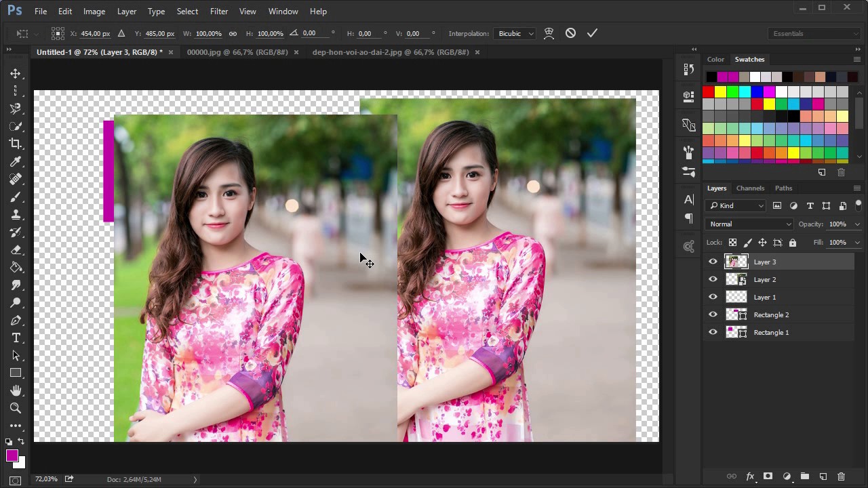Open the Interpolation Bicubic dropdown
This screenshot has height=488, width=868.
(x=516, y=33)
